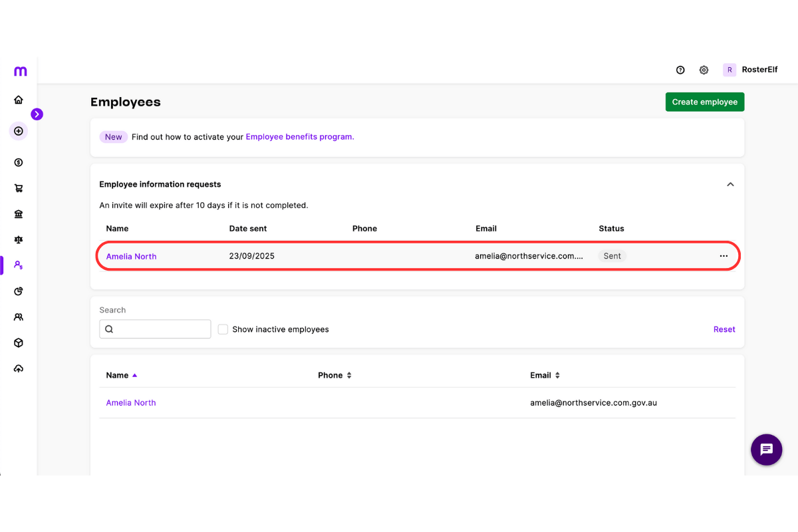Select the Purchases shopping cart icon
This screenshot has width=798, height=532.
(x=19, y=188)
